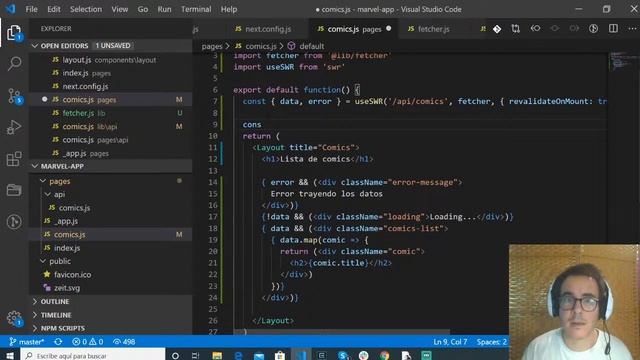Viewport: 640px width, 360px height.
Task: Open the Help menu
Action: (229, 9)
